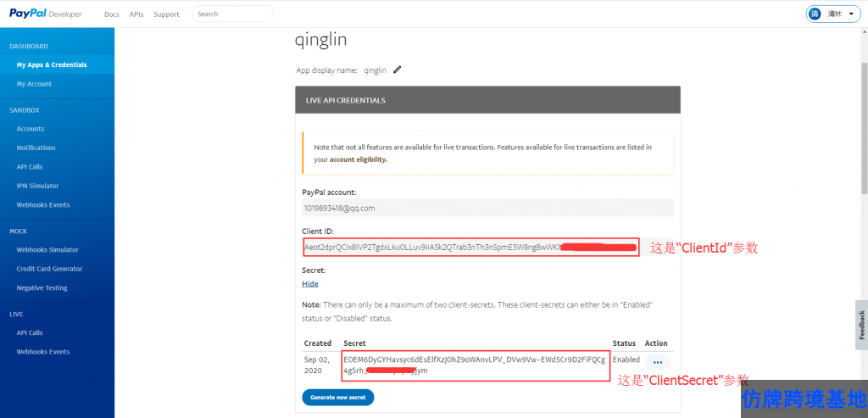Image resolution: width=868 pixels, height=418 pixels.
Task: Hide the client secret
Action: coord(310,284)
